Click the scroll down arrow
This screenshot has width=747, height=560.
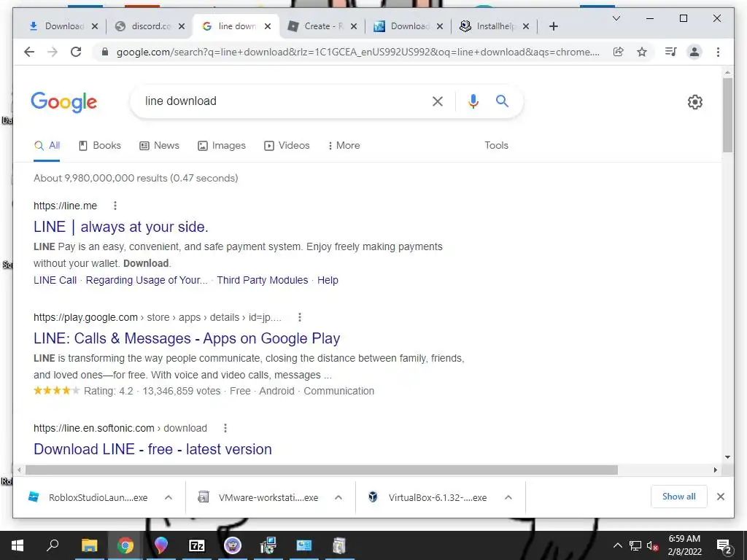(727, 457)
